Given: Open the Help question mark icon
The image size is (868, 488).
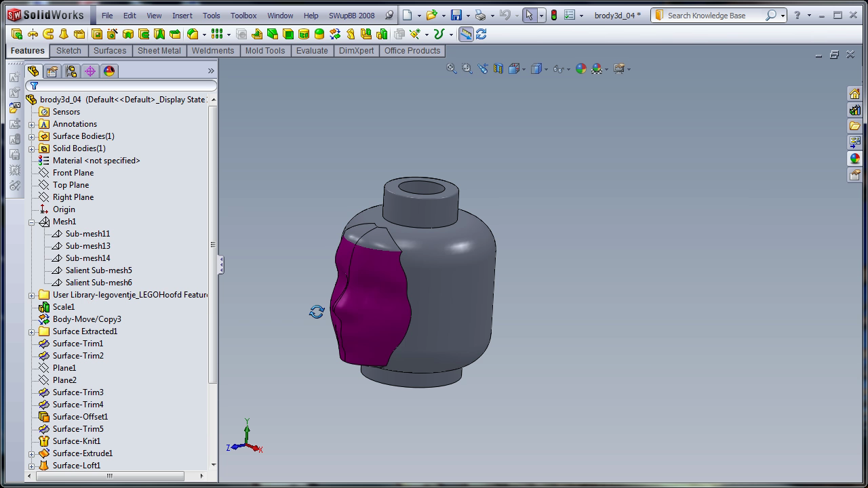Looking at the screenshot, I should (796, 15).
